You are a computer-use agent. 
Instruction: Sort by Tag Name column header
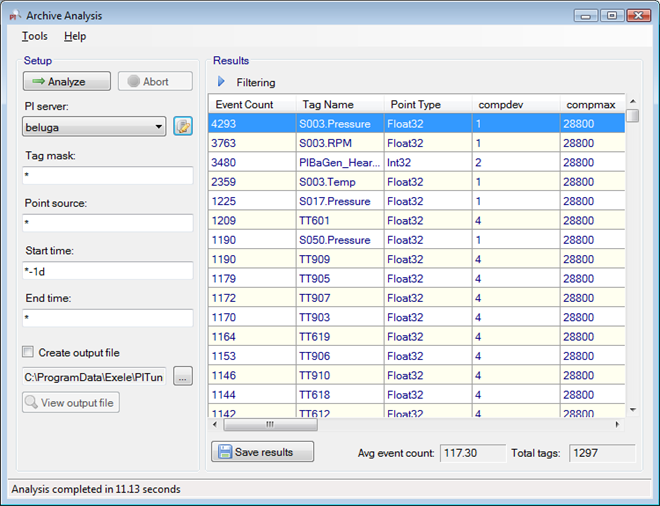328,104
